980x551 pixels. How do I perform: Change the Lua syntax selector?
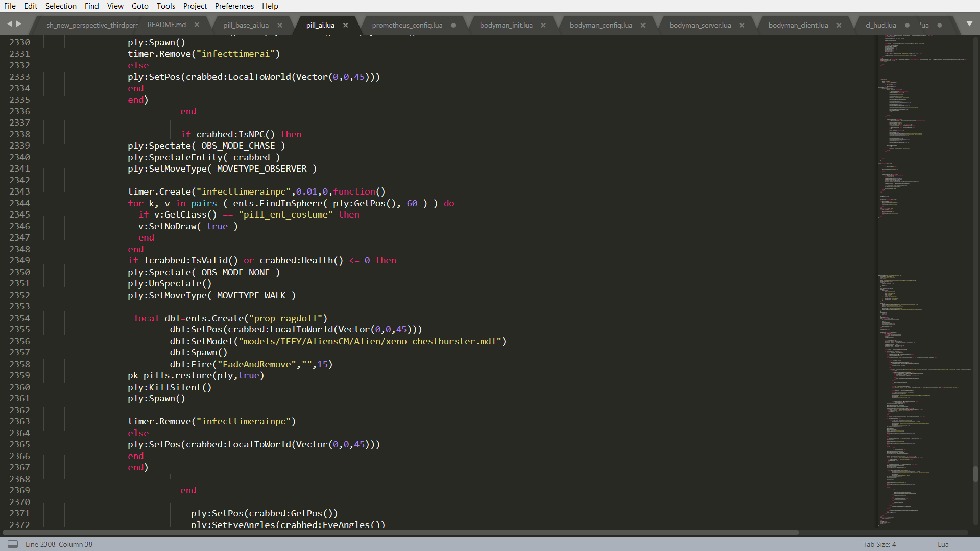[943, 544]
